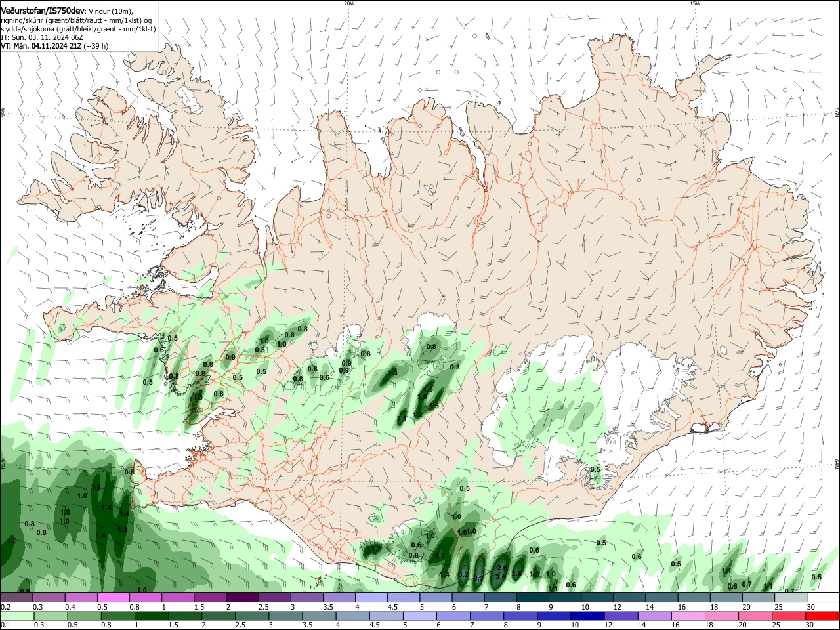Select light grey upper swatch between 25 and 30
The image size is (840, 630).
pyautogui.click(x=789, y=597)
